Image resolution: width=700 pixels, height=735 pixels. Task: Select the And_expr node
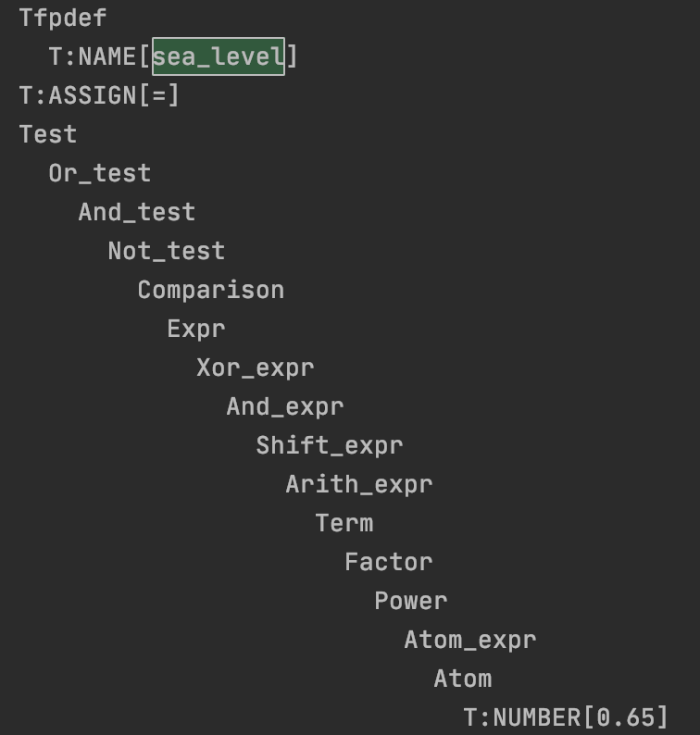[x=285, y=407]
